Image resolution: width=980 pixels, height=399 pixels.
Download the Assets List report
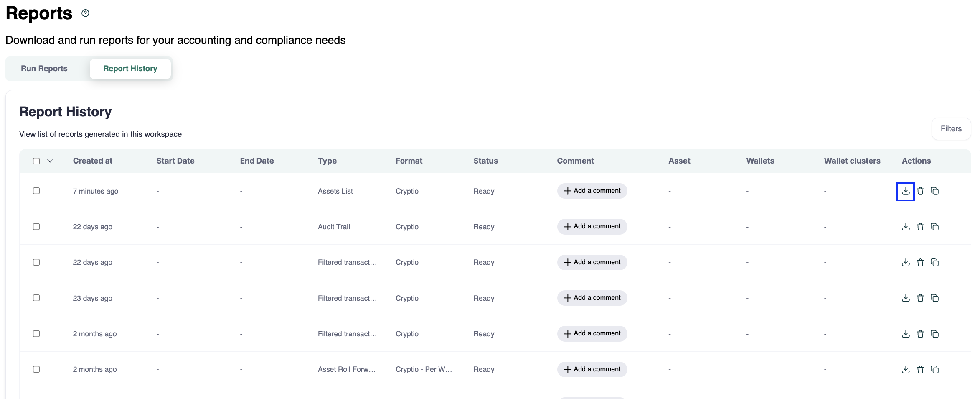tap(905, 191)
